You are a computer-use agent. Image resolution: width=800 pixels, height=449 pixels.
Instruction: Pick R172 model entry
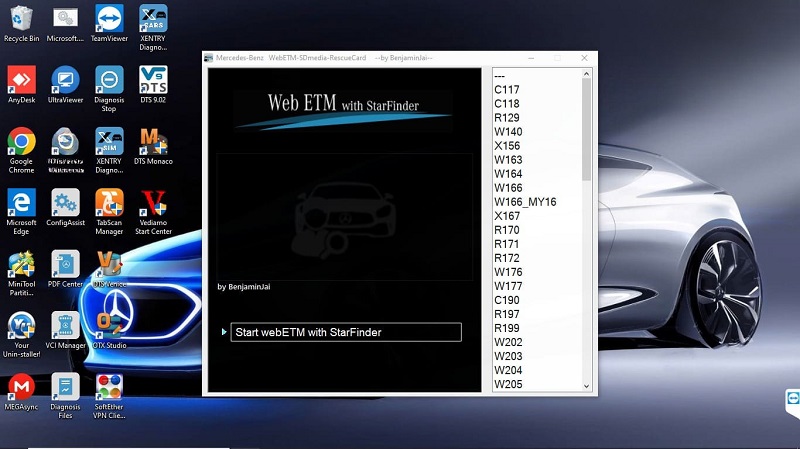(x=507, y=258)
